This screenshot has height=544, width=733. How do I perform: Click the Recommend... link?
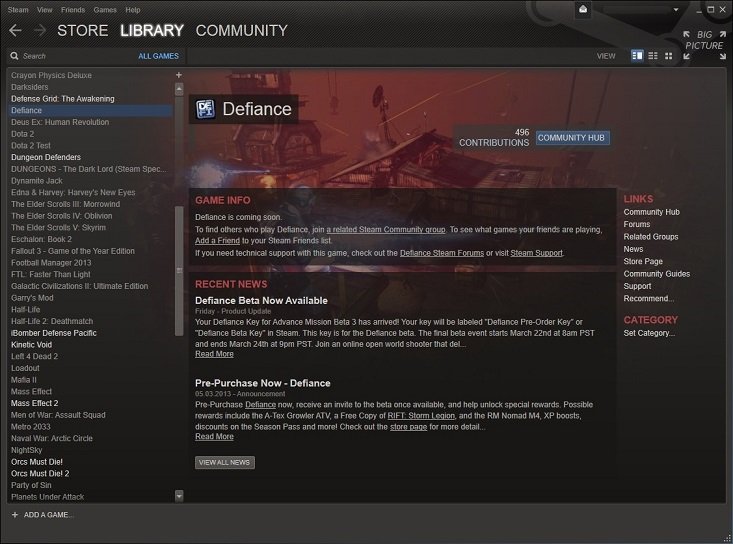(649, 298)
